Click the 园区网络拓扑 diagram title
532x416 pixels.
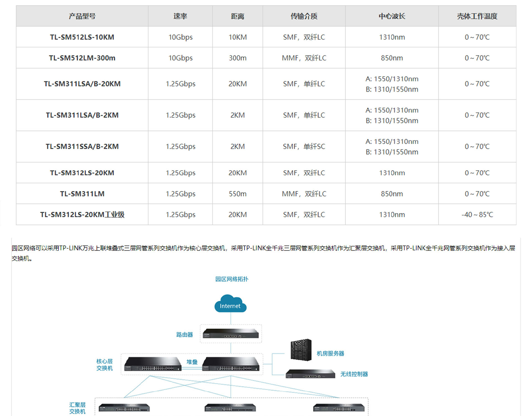232,279
